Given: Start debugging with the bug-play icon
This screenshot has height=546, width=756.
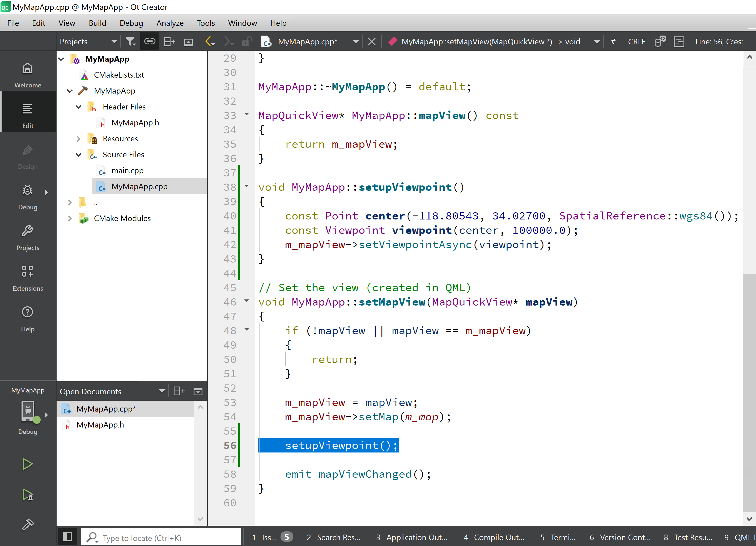Looking at the screenshot, I should click(x=27, y=494).
